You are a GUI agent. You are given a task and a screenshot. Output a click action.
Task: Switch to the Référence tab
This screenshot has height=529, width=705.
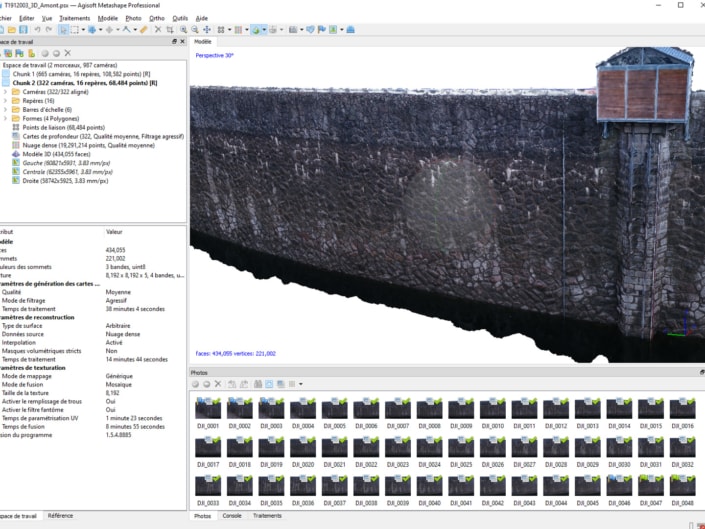click(60, 516)
